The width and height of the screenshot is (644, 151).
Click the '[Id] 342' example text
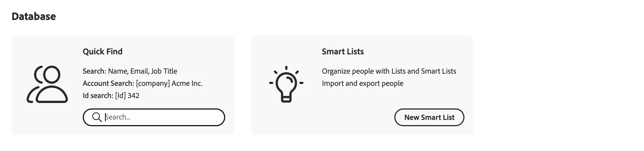click(127, 95)
